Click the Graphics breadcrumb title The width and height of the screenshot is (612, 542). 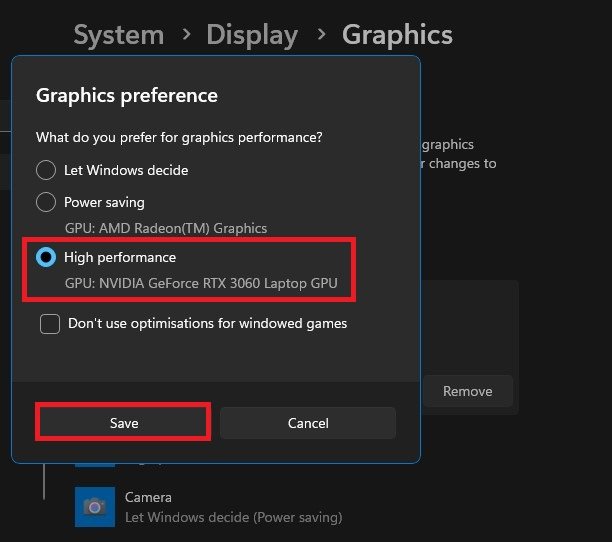click(397, 35)
